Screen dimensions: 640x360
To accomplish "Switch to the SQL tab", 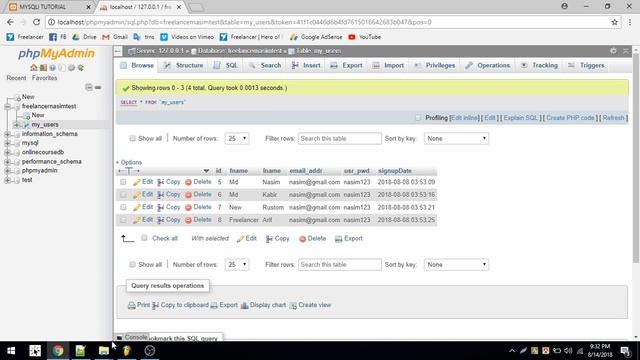I will pos(226,65).
